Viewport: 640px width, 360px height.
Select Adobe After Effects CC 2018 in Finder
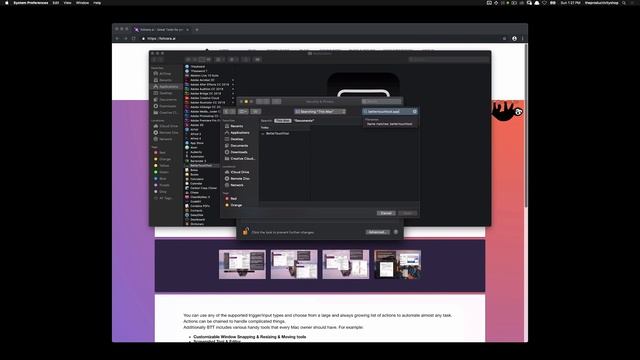(x=209, y=84)
